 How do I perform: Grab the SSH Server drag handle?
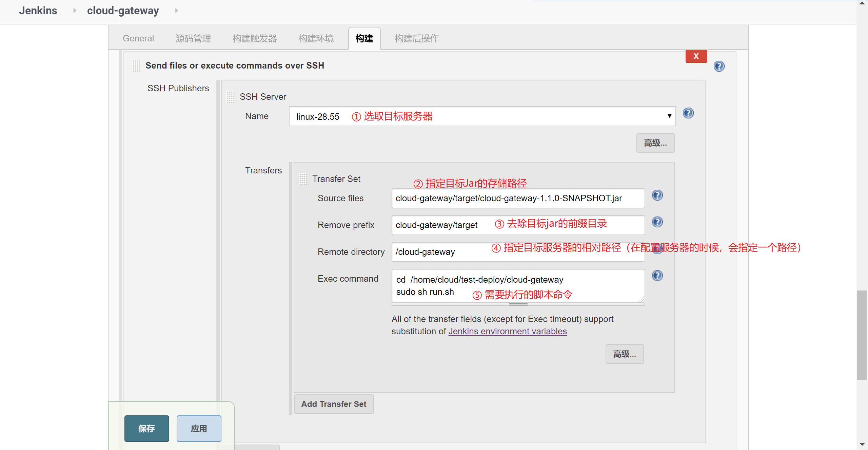(231, 97)
